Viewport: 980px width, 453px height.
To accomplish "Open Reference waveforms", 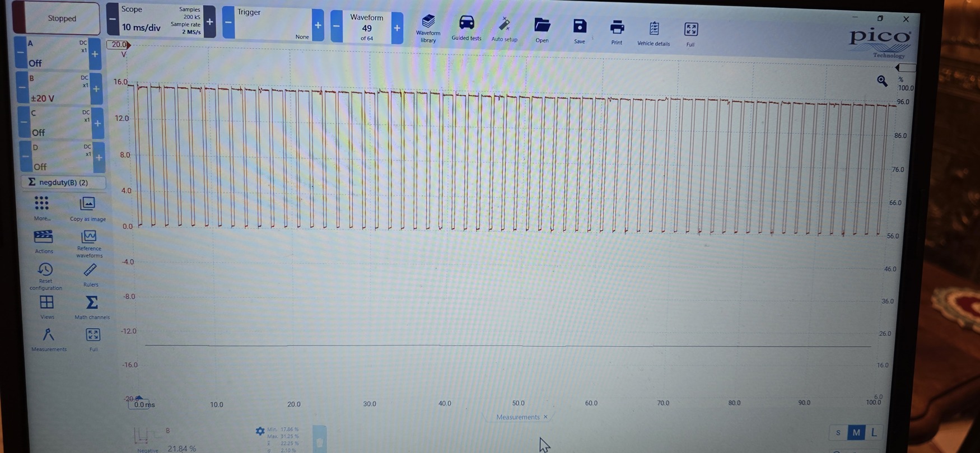I will 89,244.
